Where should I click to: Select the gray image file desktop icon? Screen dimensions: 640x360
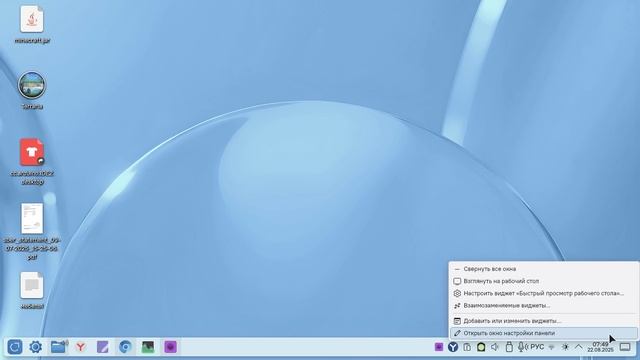pos(32,291)
